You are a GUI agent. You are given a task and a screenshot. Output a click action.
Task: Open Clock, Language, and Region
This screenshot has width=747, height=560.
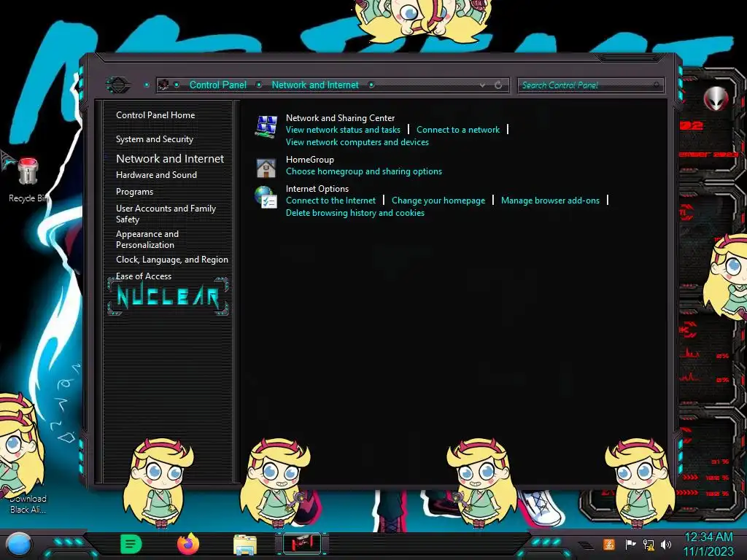click(x=172, y=260)
